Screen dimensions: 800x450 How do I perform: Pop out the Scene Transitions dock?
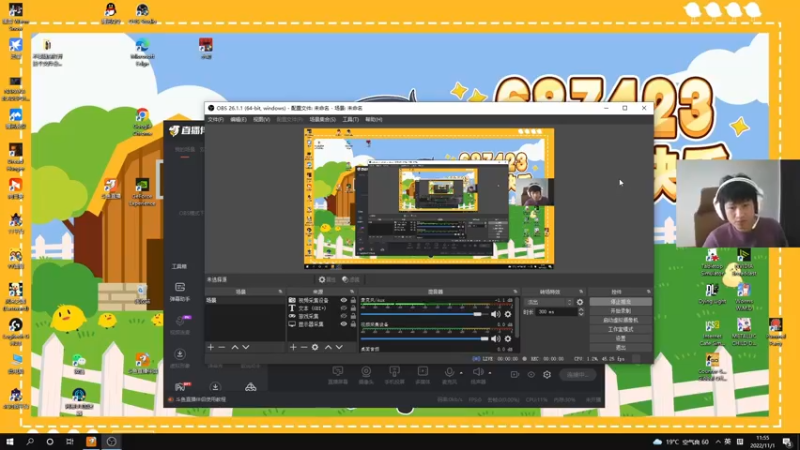pos(581,292)
